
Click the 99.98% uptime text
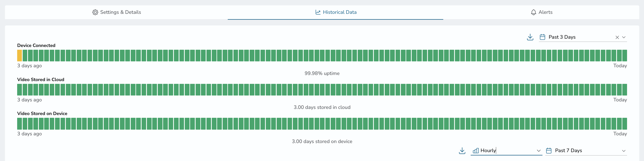[322, 73]
